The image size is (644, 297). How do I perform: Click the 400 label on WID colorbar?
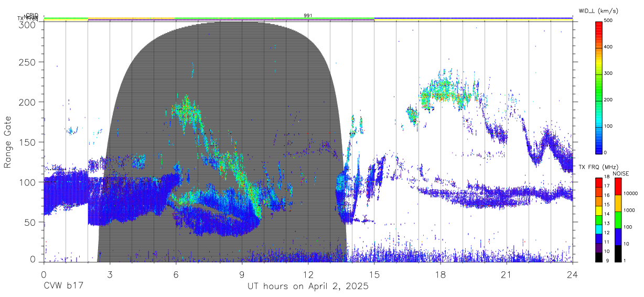coord(608,47)
